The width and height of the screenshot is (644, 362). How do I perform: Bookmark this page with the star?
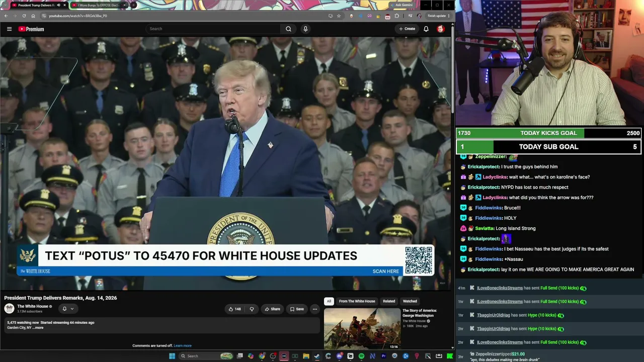click(339, 16)
